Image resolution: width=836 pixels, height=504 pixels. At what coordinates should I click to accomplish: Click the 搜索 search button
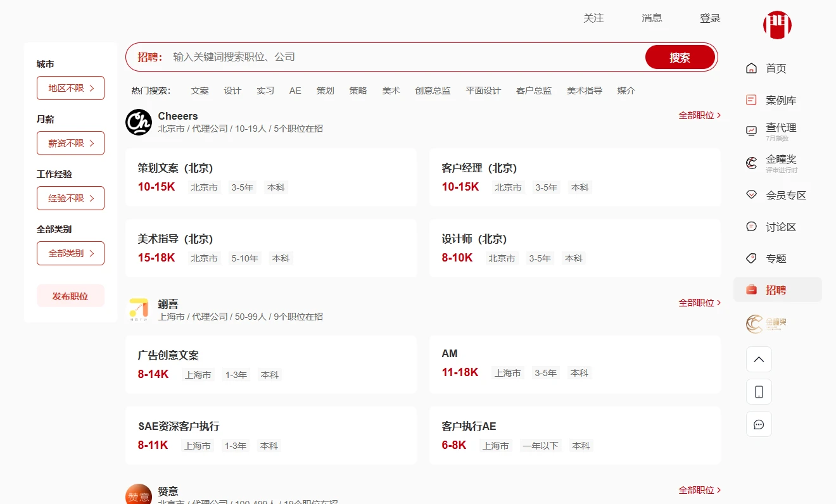[x=680, y=56]
